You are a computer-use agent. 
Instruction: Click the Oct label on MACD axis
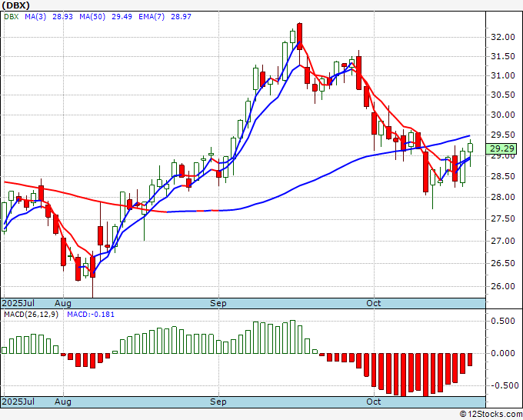374,402
